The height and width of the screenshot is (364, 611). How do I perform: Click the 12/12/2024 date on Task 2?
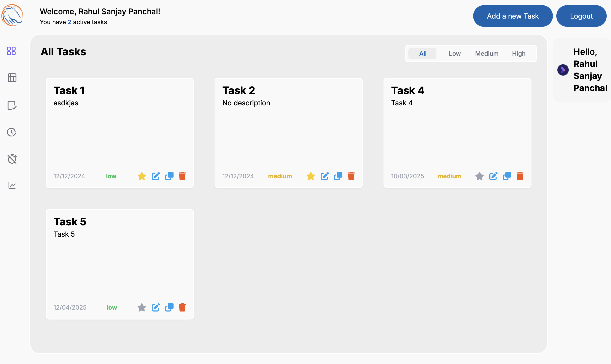click(x=238, y=176)
